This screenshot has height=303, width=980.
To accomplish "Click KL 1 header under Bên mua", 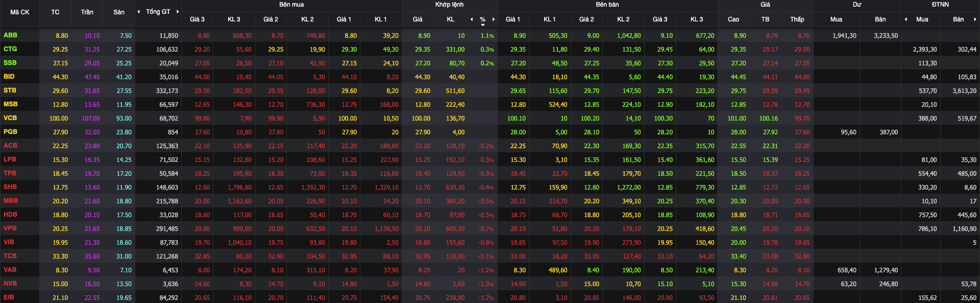I will click(x=381, y=19).
